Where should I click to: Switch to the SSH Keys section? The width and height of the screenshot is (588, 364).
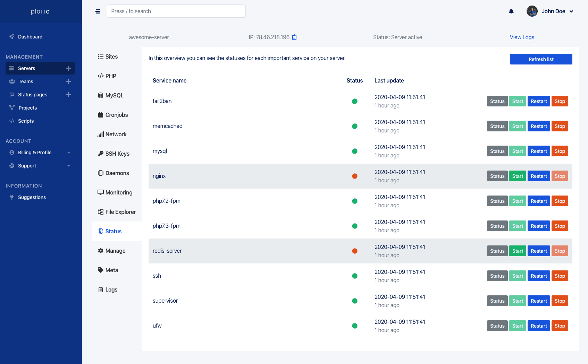(114, 154)
